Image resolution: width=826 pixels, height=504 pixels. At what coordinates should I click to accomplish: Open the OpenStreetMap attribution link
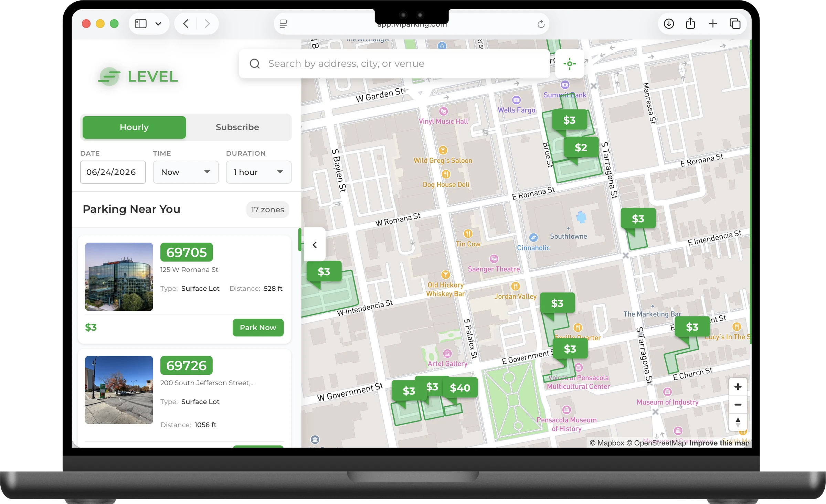[656, 443]
